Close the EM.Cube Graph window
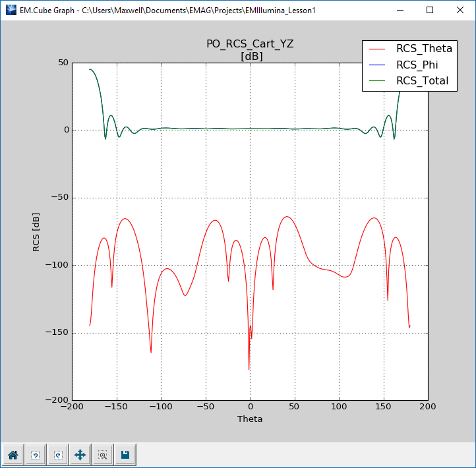 pyautogui.click(x=460, y=10)
